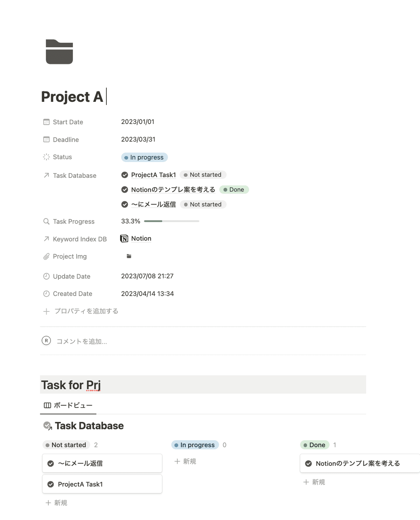Click the Task Progress search icon

(x=46, y=222)
